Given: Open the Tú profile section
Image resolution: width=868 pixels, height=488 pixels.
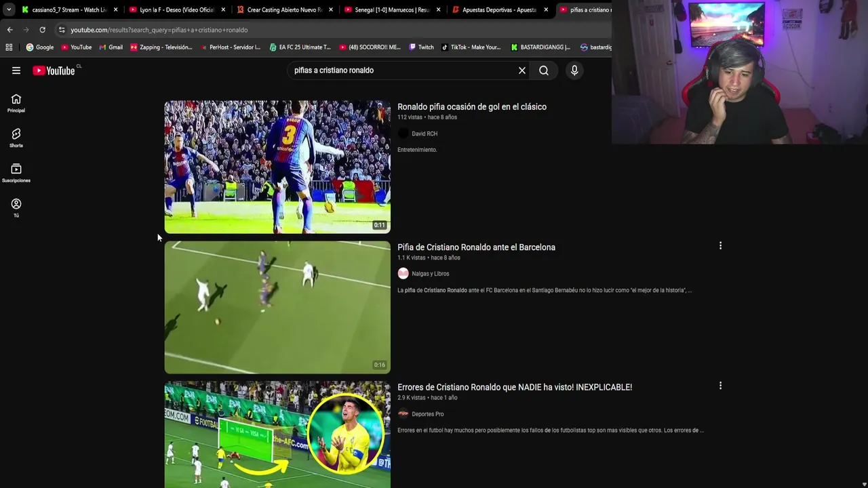Looking at the screenshot, I should [16, 208].
